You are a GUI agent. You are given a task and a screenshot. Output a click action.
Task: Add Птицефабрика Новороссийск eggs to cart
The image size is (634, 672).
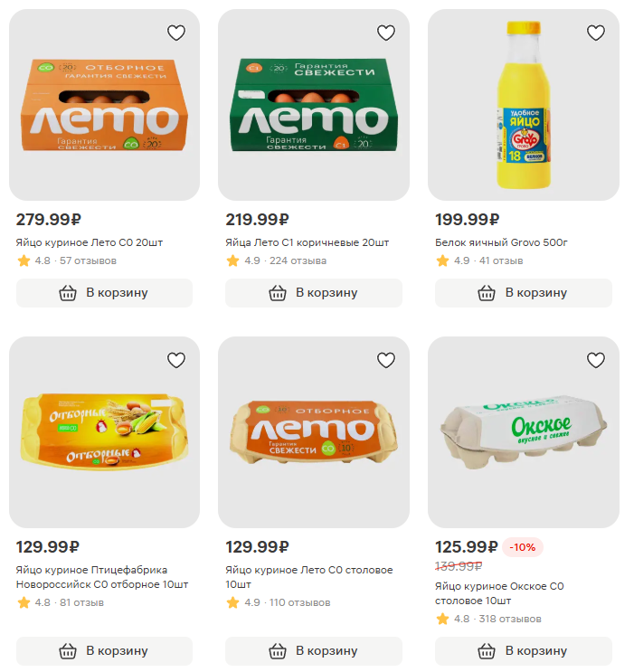[104, 651]
